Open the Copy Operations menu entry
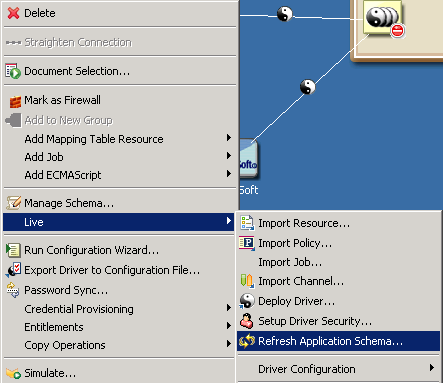The height and width of the screenshot is (383, 443). pos(119,345)
